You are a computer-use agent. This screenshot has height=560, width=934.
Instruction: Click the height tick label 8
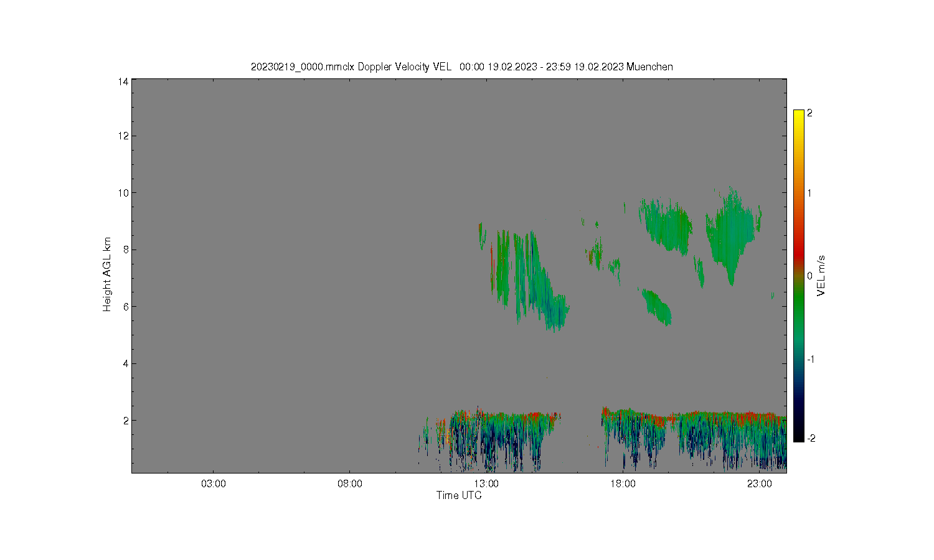pyautogui.click(x=126, y=250)
